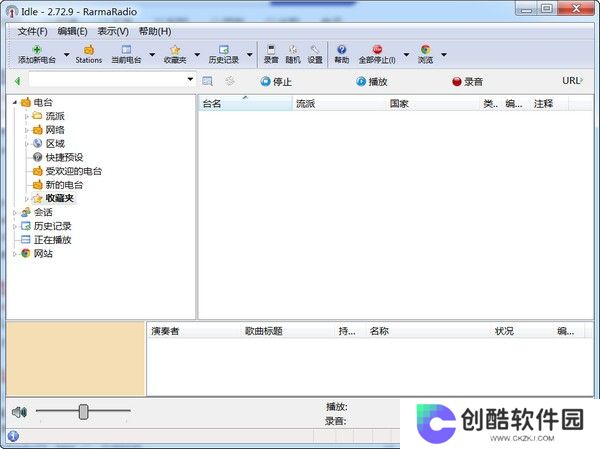Click the 状况 column header
Viewport: 600px width, 449px height.
point(522,331)
